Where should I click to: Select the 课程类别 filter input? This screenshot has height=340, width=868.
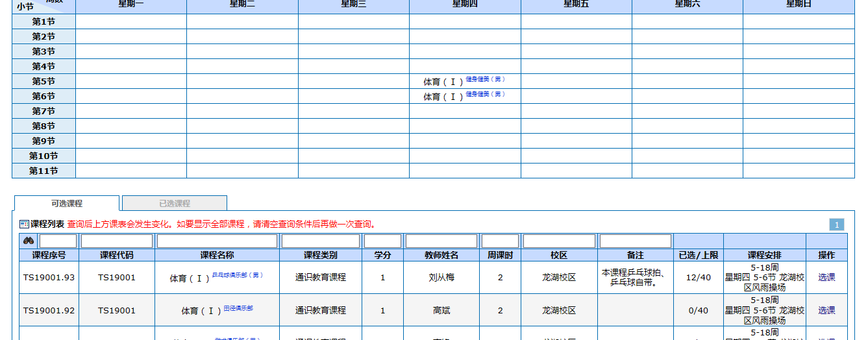tap(320, 241)
